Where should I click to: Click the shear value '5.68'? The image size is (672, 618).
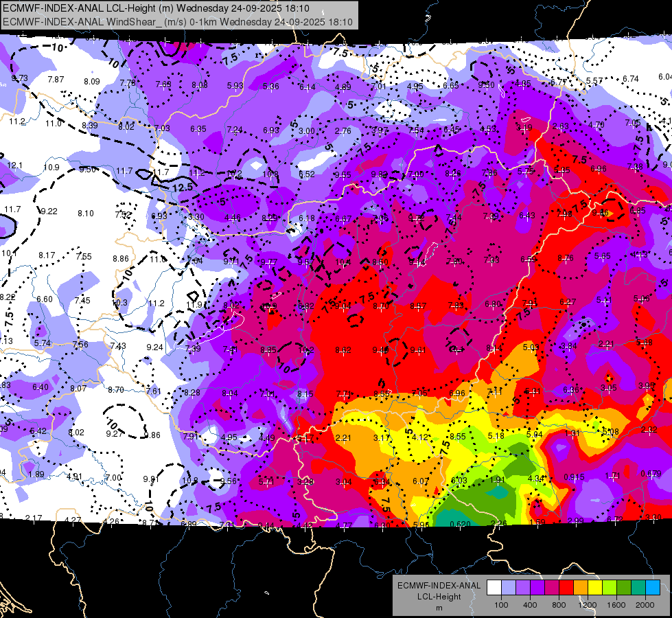click(645, 342)
